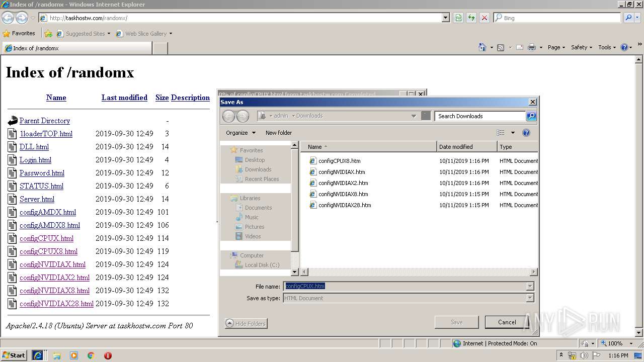The image size is (644, 362).
Task: Open the zoom level 100% dropdown
Action: [x=630, y=343]
